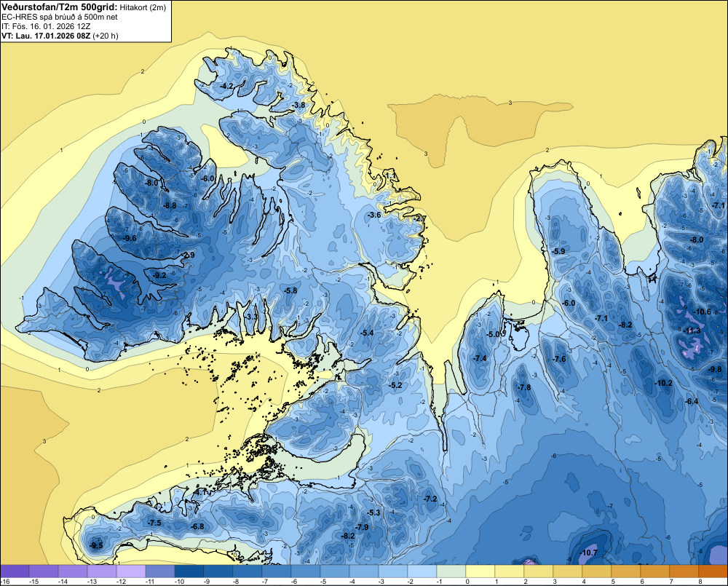Pick the dark blue legend swatch labeled -10

click(189, 571)
